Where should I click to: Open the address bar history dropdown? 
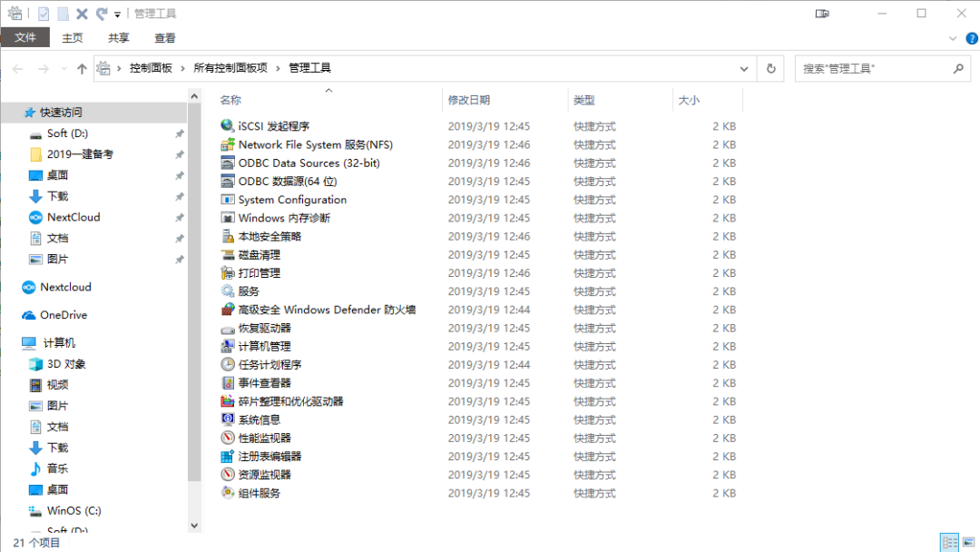click(744, 69)
